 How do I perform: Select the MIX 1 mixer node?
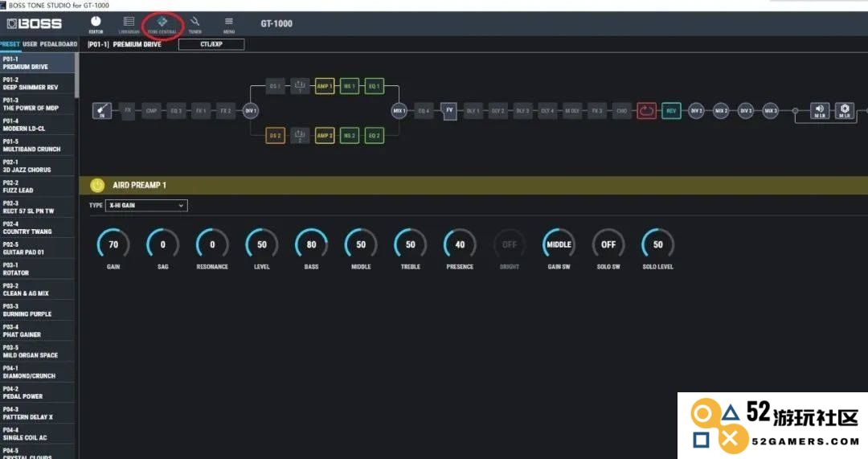[x=399, y=111]
